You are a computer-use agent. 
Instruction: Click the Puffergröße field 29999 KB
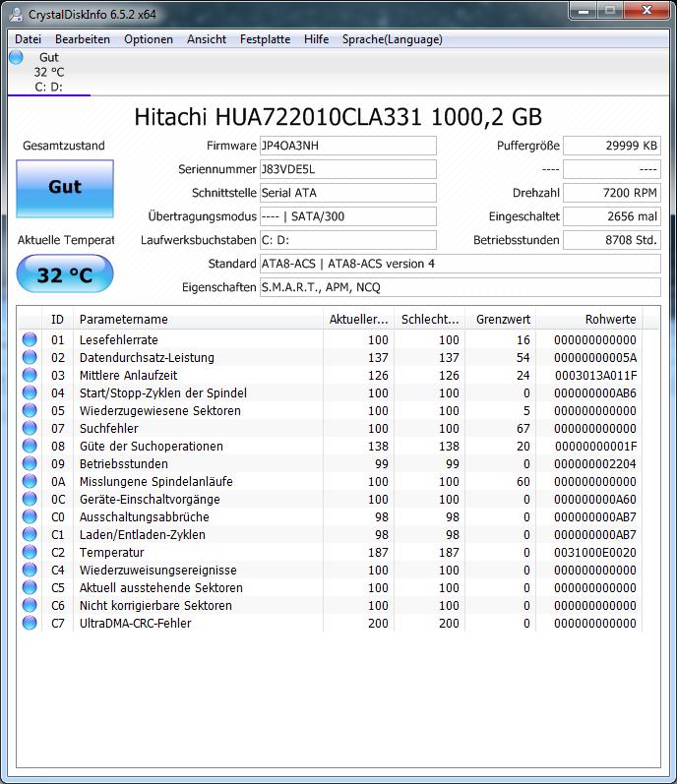coord(612,146)
